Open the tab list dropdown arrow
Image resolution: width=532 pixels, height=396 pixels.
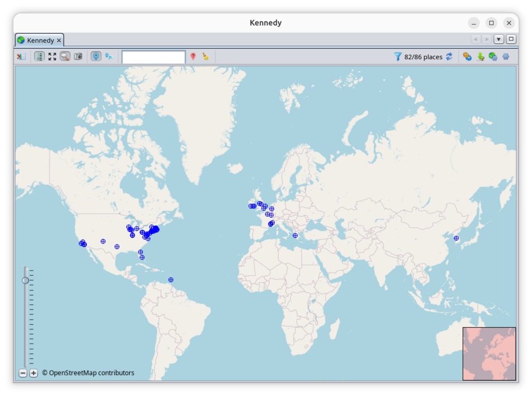click(499, 39)
